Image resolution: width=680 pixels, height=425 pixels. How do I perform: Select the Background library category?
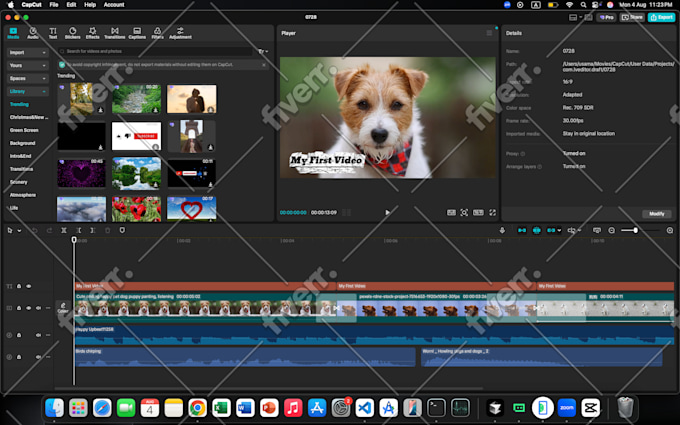pyautogui.click(x=23, y=143)
